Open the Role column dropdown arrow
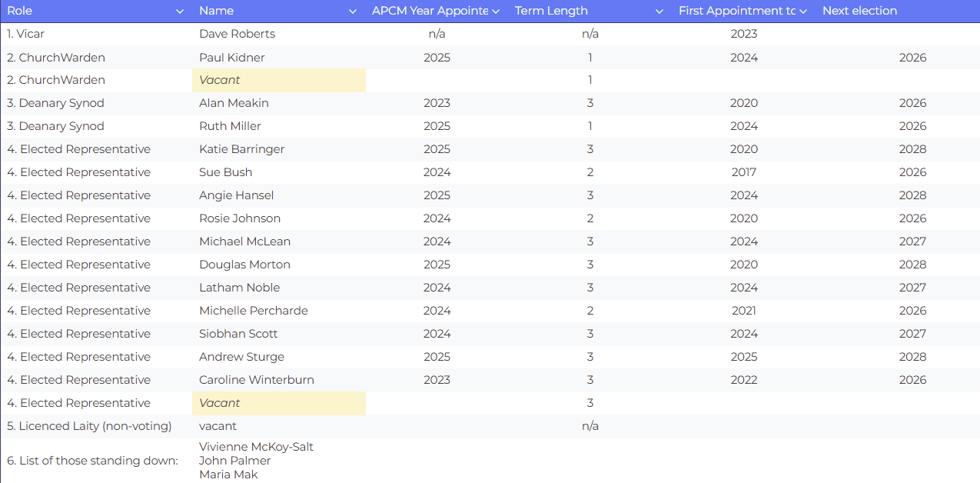This screenshot has height=483, width=980. tap(180, 11)
